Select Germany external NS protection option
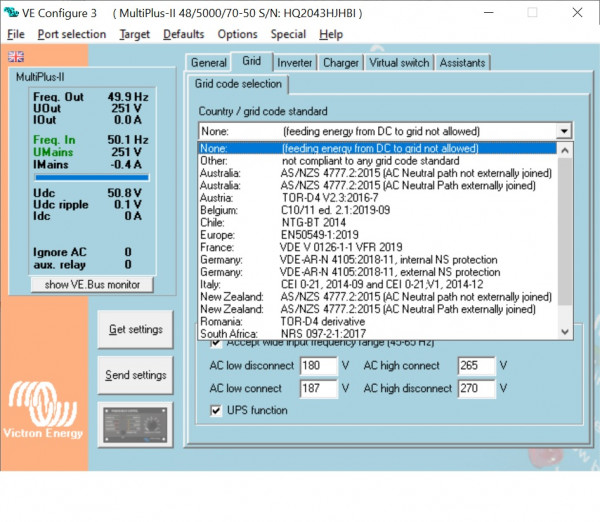Image resolution: width=600 pixels, height=522 pixels. (x=378, y=272)
